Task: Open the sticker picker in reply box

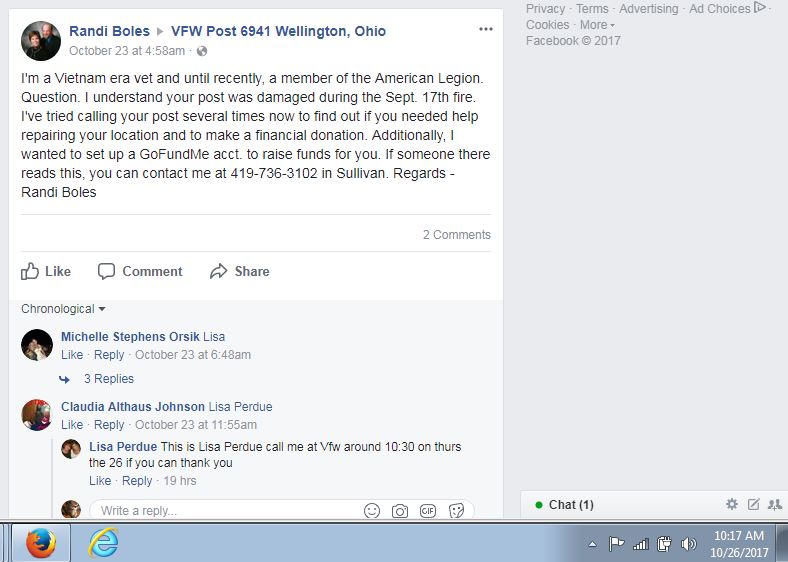Action: [x=456, y=511]
